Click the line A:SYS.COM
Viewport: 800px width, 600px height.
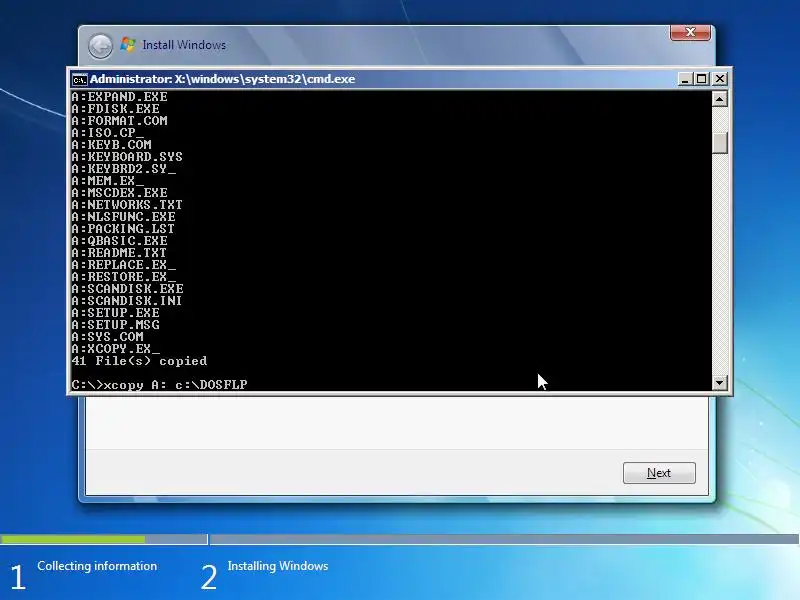[x=108, y=337]
